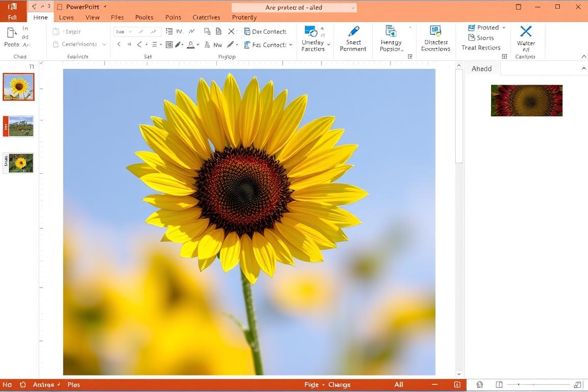588x392 pixels.
Task: Expand the Fas Contect dropdown
Action: point(291,45)
